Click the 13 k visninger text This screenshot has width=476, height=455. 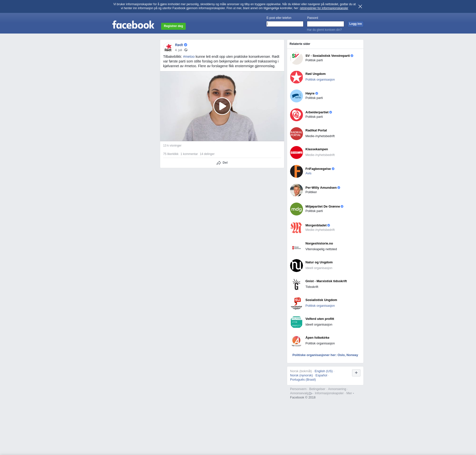(172, 146)
